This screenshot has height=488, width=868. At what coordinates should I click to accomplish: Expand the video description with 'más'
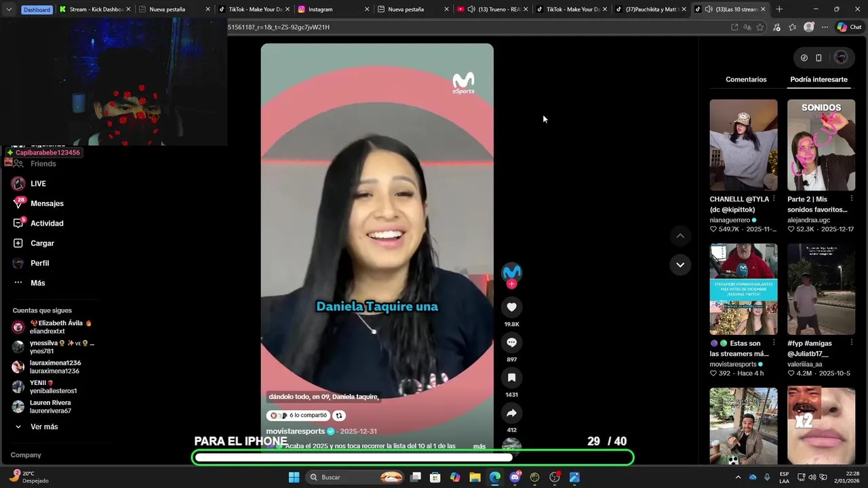(x=479, y=447)
